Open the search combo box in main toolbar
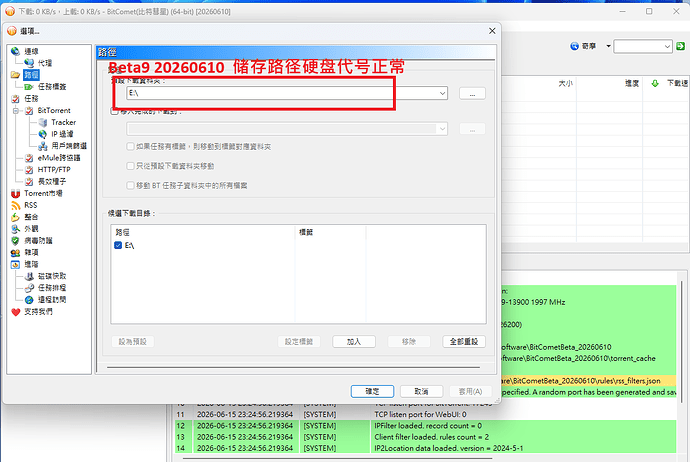The width and height of the screenshot is (690, 462). click(x=643, y=46)
